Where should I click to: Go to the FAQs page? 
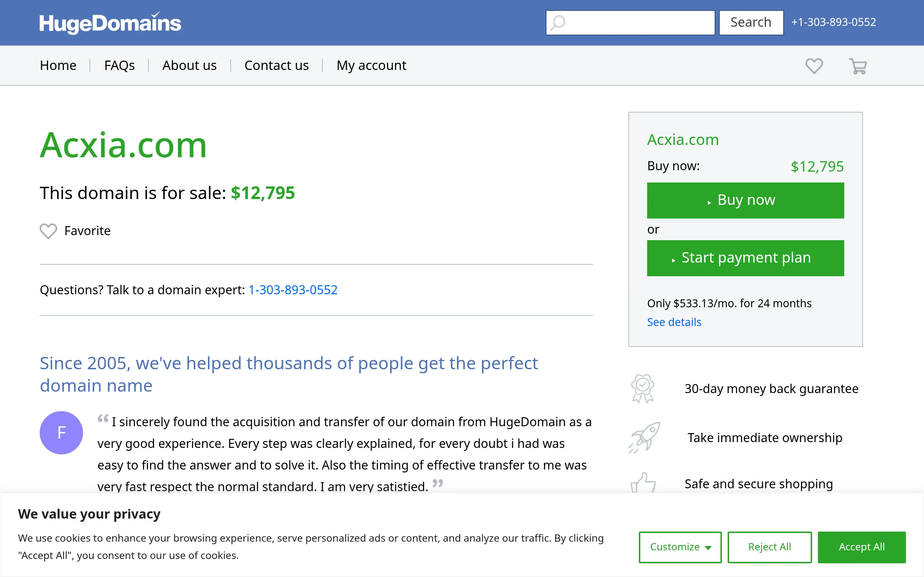pos(119,66)
